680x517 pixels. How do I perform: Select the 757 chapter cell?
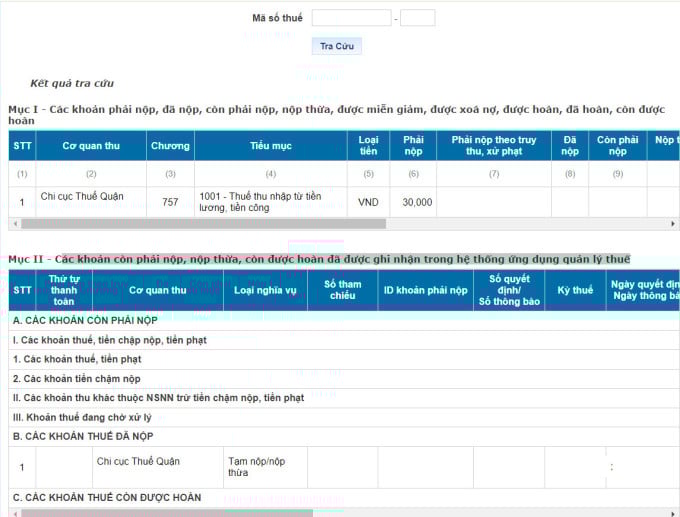pyautogui.click(x=170, y=202)
